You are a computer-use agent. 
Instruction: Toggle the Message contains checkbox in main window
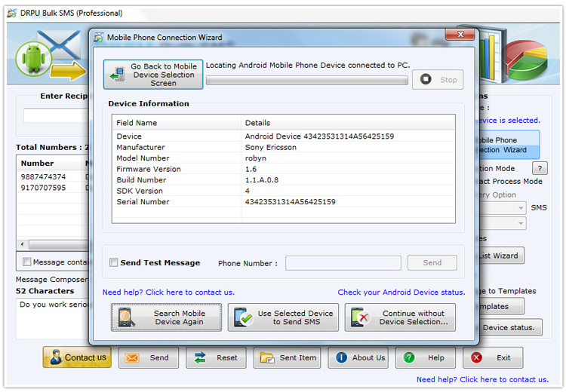[26, 262]
